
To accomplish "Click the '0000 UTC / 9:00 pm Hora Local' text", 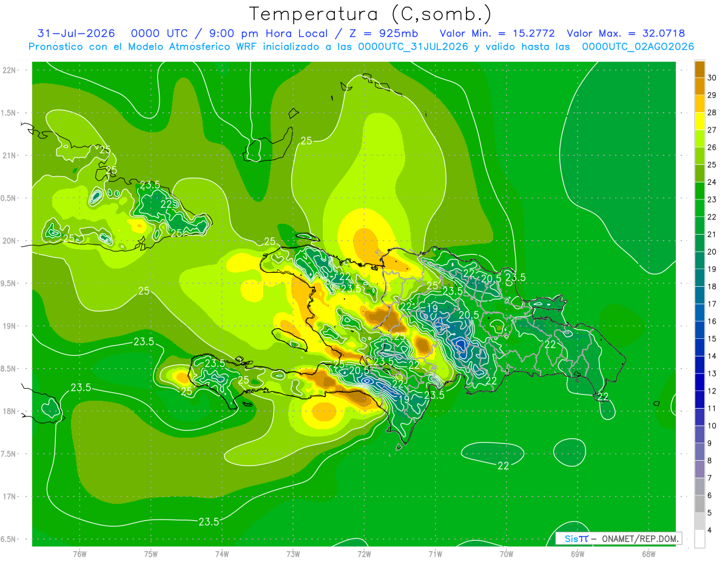I will tap(234, 33).
